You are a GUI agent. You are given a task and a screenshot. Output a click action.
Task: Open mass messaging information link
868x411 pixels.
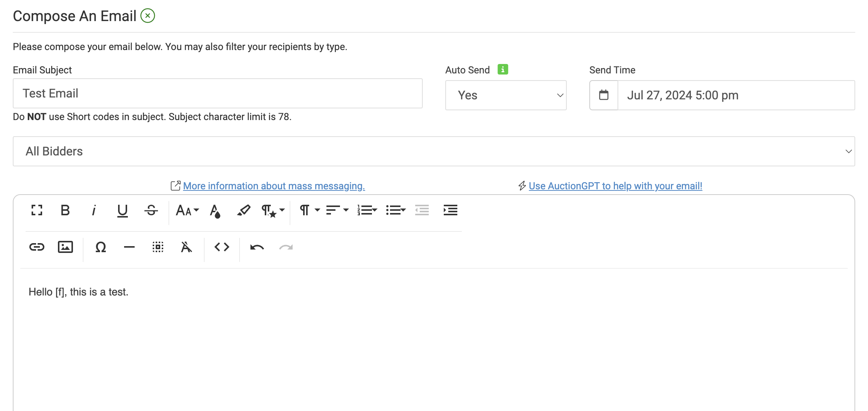tap(274, 186)
